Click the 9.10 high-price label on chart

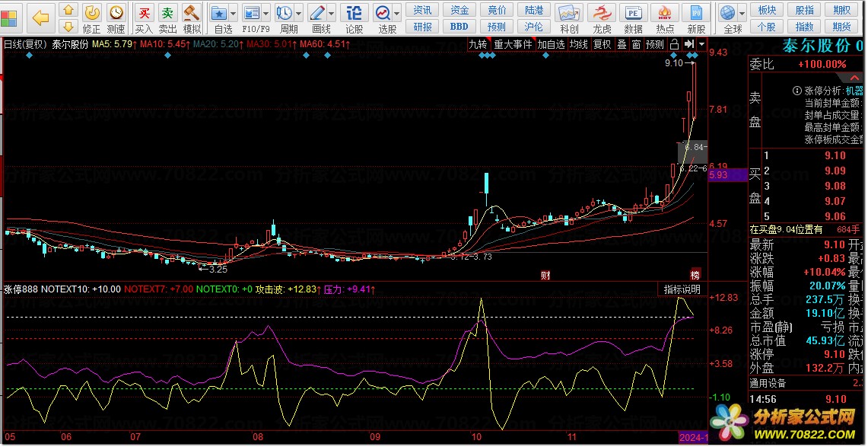tap(674, 63)
